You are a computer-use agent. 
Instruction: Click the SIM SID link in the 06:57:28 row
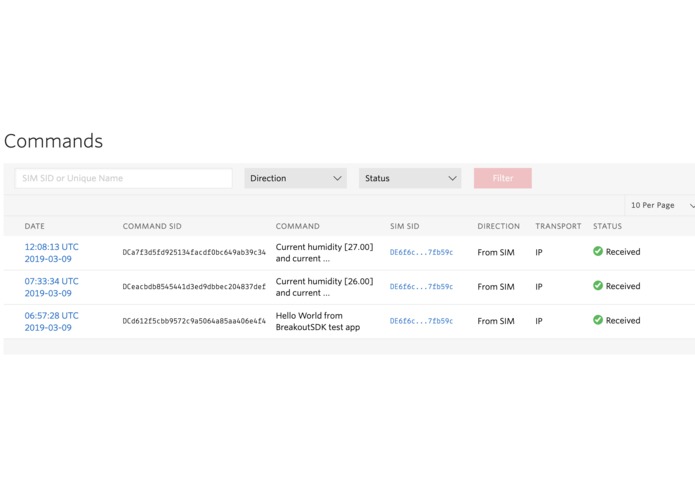(421, 321)
